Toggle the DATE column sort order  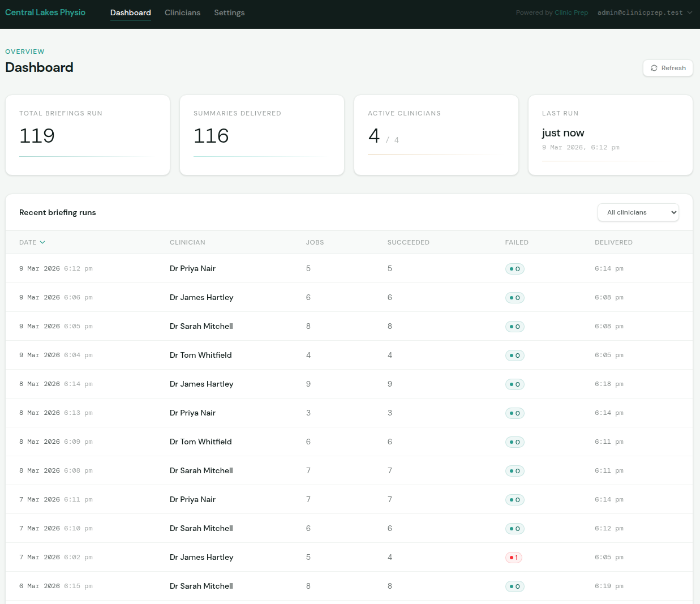coord(32,242)
